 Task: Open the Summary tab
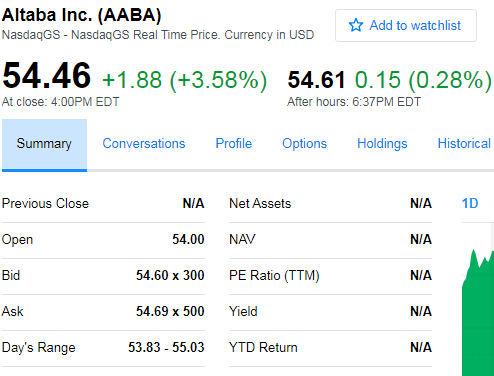click(44, 144)
